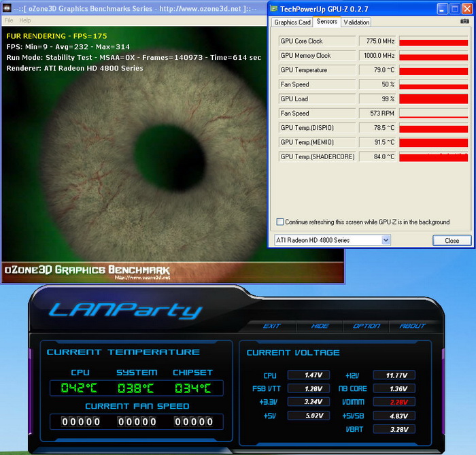Viewport: 476px width, 455px height.
Task: Click the +12V 11.77V reading
Action: (394, 375)
